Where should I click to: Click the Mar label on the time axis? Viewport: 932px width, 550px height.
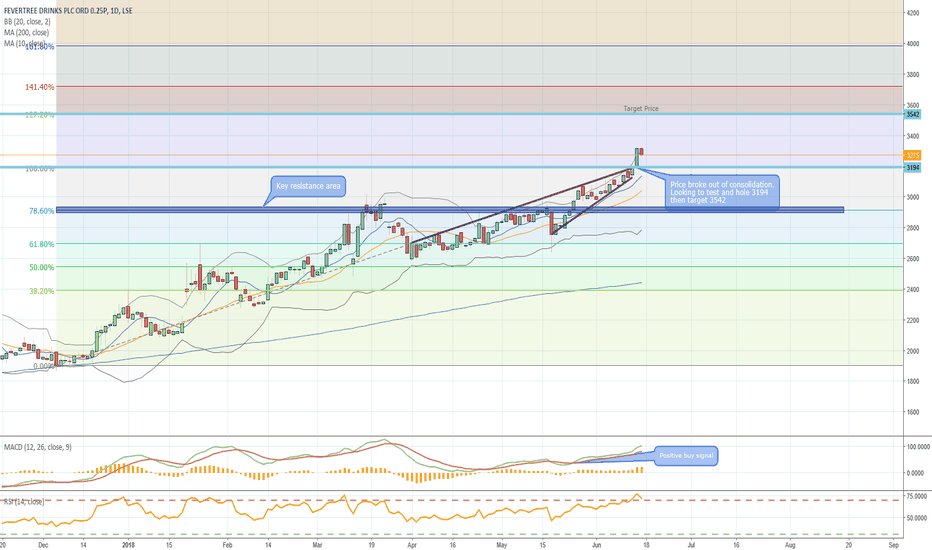click(x=317, y=544)
